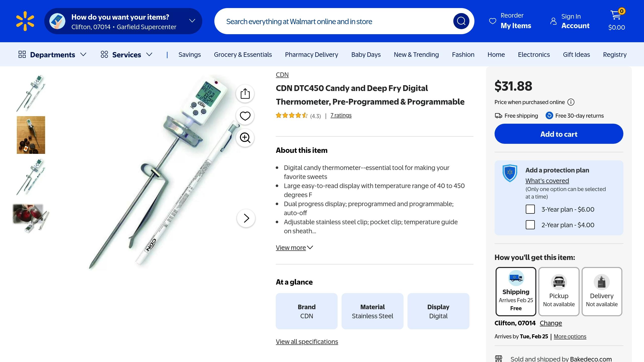Open Gift Ideas nav item
The height and width of the screenshot is (362, 644).
click(576, 55)
